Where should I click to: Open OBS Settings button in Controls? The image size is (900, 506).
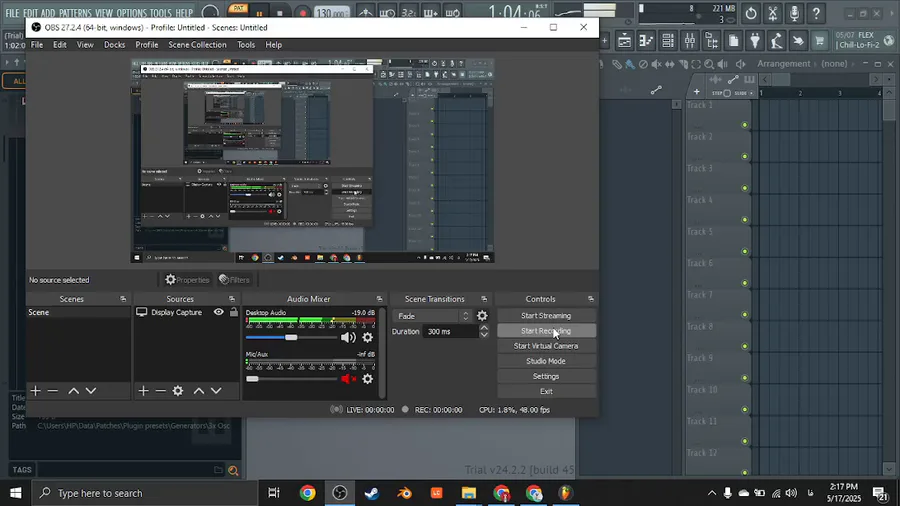coord(546,376)
